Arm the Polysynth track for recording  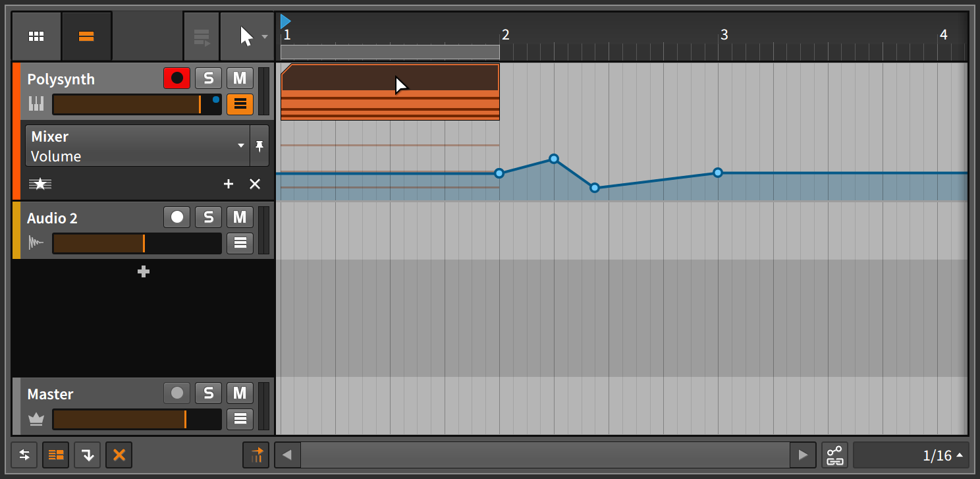pyautogui.click(x=177, y=78)
